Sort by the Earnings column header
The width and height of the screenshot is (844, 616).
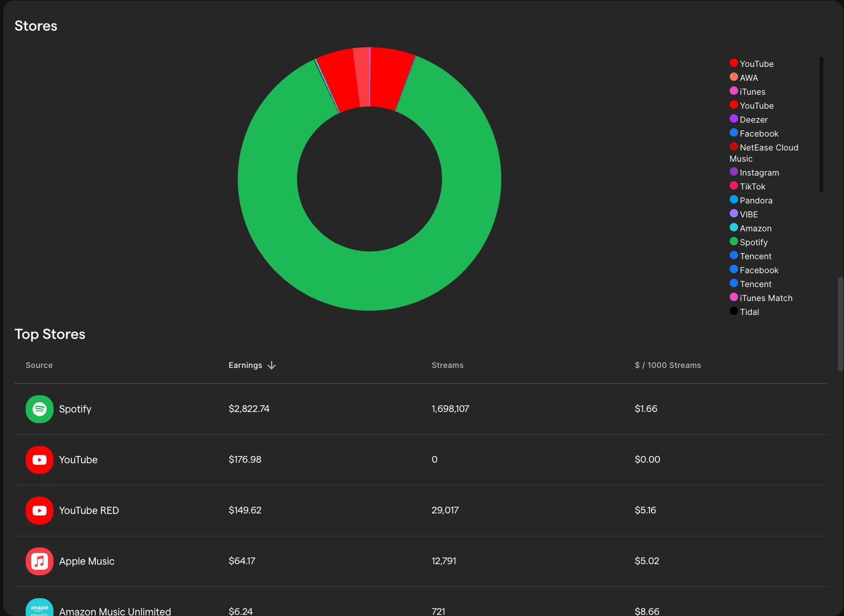click(245, 365)
